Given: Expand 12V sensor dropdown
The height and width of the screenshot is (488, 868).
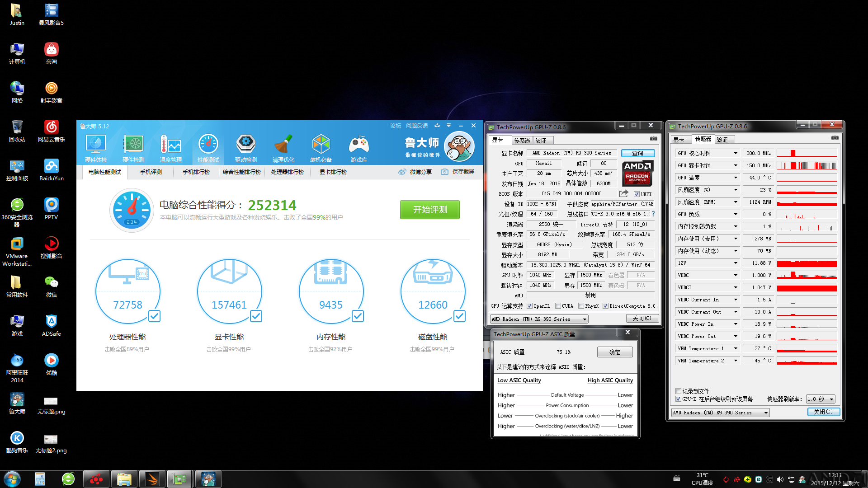Looking at the screenshot, I should click(736, 263).
